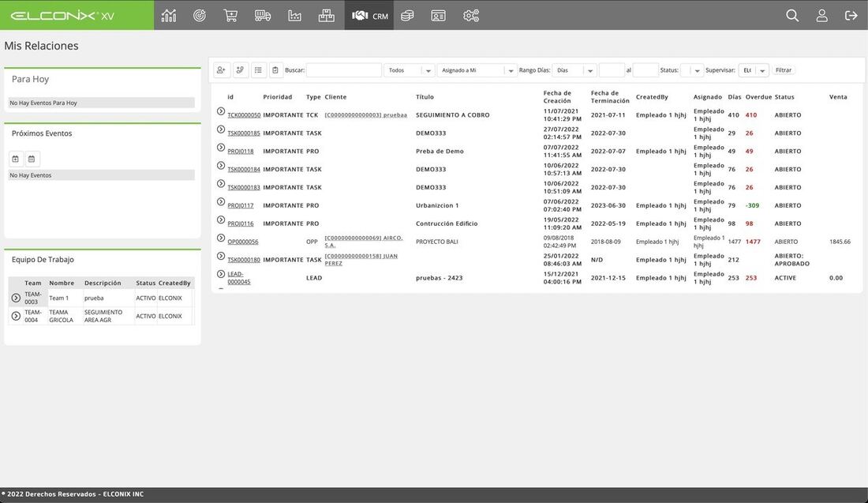Click add-event calendar icon in Próximos Eventos
868x503 pixels.
16,159
